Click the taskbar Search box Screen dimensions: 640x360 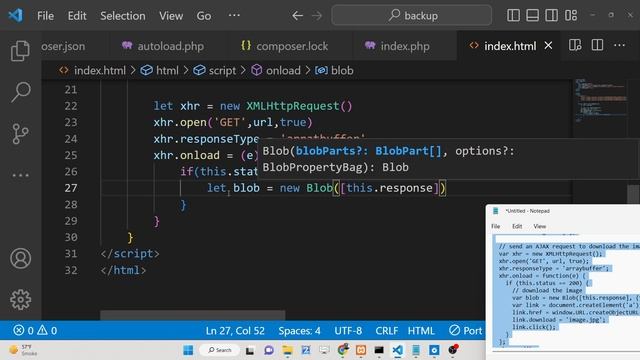click(220, 350)
